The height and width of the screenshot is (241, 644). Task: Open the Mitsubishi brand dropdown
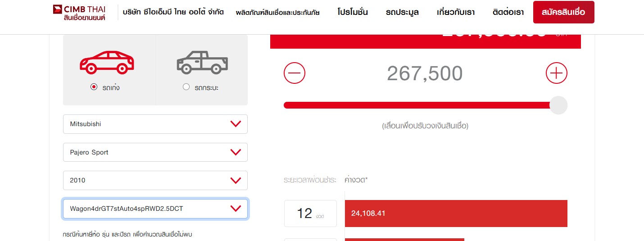pyautogui.click(x=155, y=124)
